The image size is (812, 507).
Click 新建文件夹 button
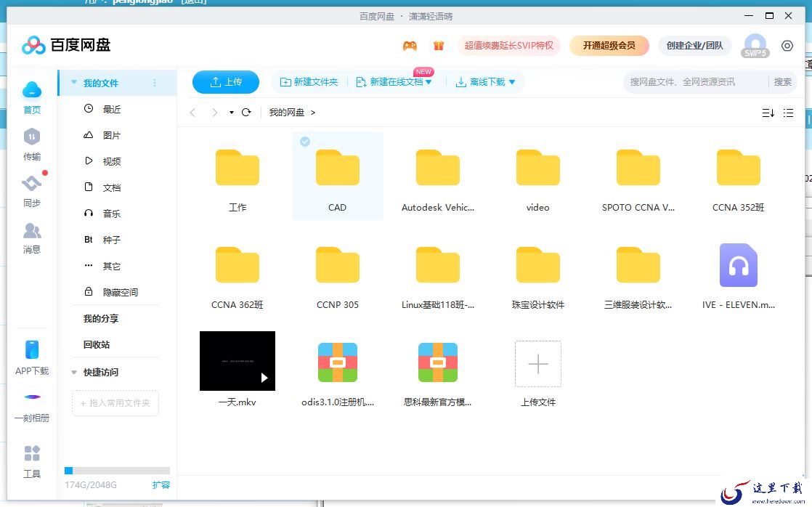click(309, 82)
